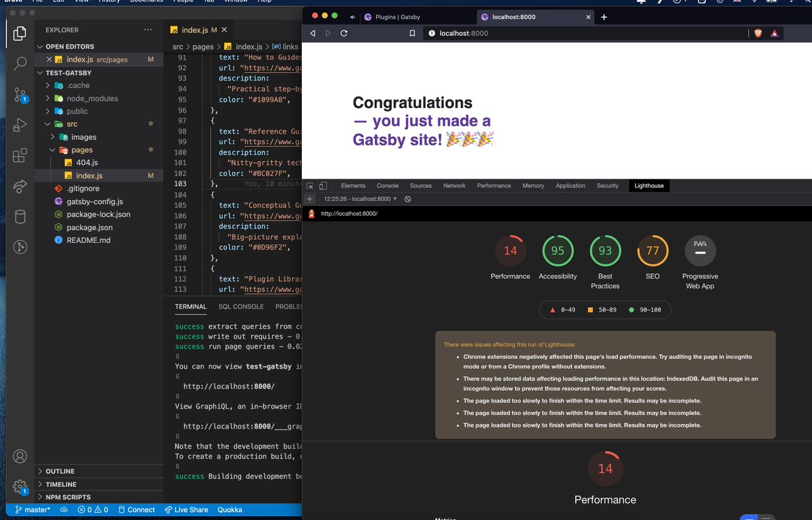Open a new browser tab
812x520 pixels.
coord(604,17)
